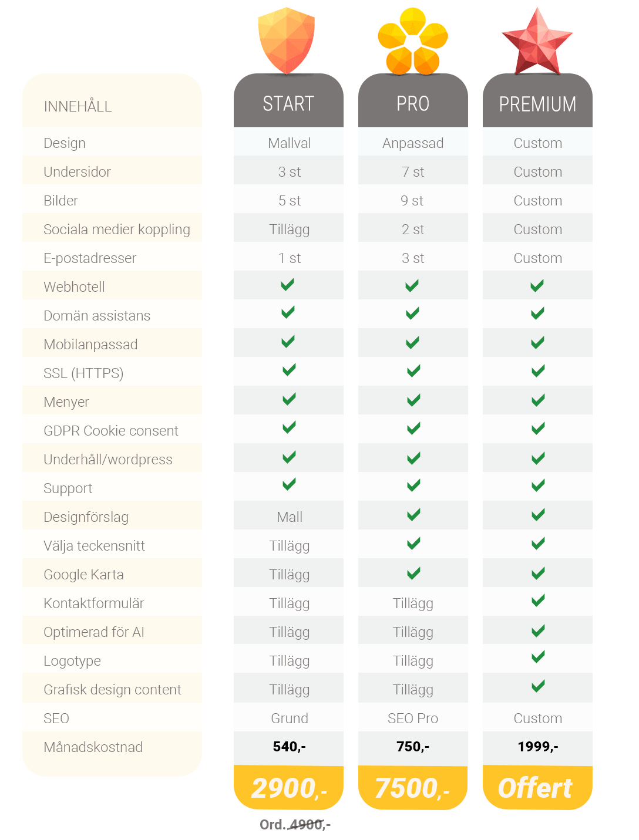This screenshot has height=840, width=639.
Task: Click the red star icon above PREMIUM
Action: tap(537, 41)
